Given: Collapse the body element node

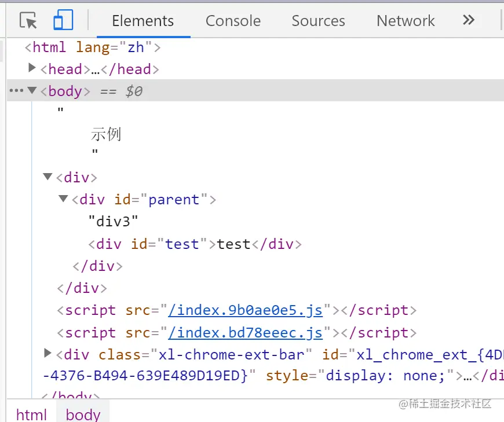Looking at the screenshot, I should 32,90.
